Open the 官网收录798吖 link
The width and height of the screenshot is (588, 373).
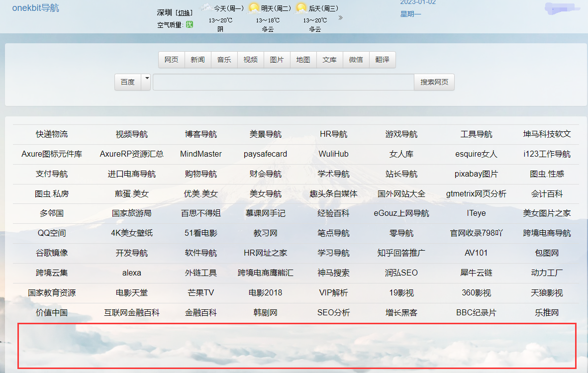pos(476,233)
